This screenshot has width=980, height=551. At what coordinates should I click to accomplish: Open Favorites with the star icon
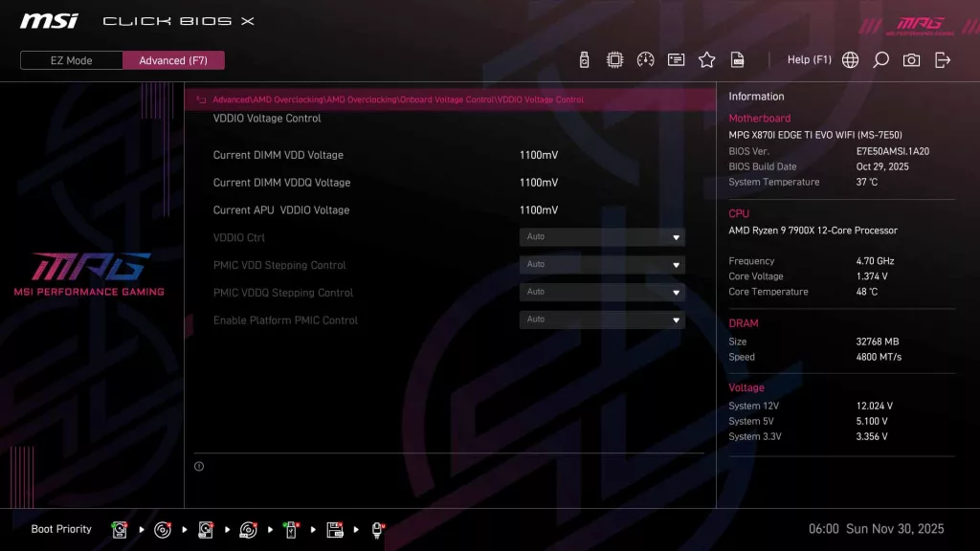pyautogui.click(x=706, y=60)
